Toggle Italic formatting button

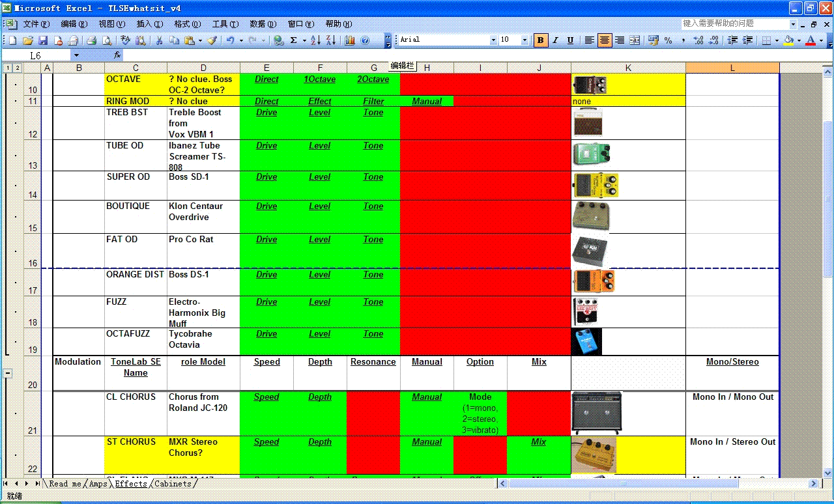pyautogui.click(x=556, y=40)
